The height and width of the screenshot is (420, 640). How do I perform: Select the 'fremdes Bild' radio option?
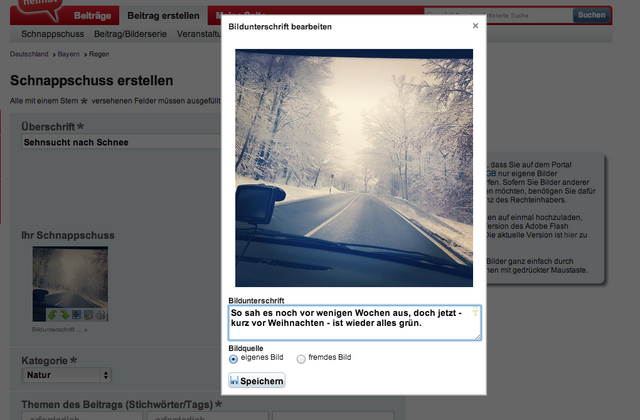pyautogui.click(x=301, y=359)
